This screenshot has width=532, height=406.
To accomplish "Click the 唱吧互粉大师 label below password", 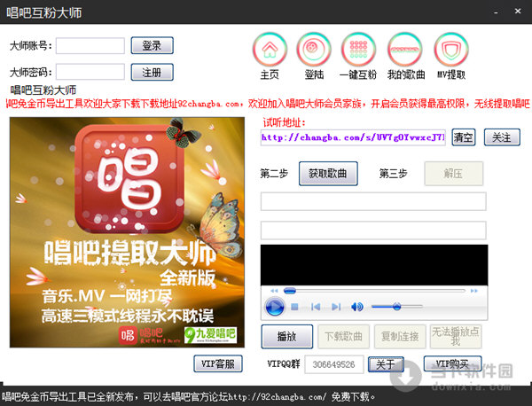I will (43, 90).
